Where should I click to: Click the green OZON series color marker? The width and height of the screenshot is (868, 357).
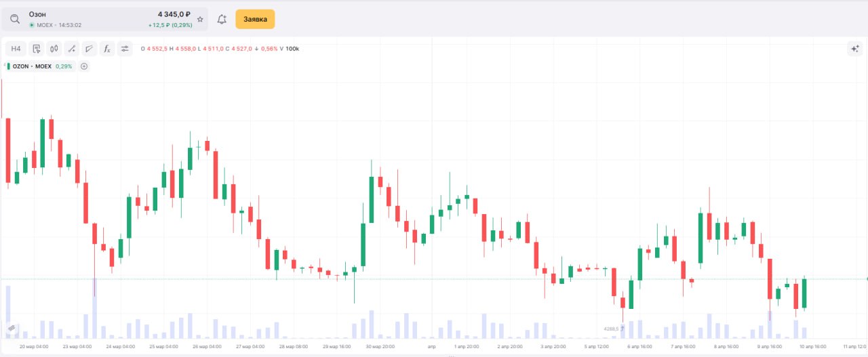(8, 66)
